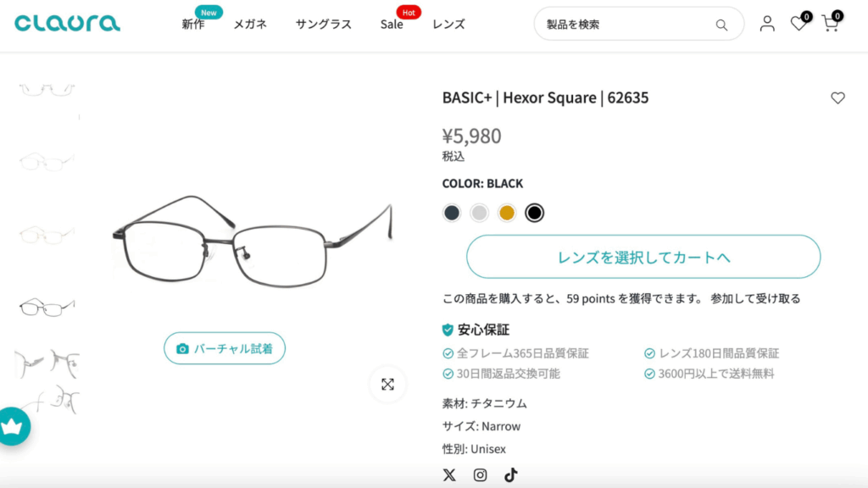Open the user account icon
Screen dimensions: 868x488
coord(767,24)
